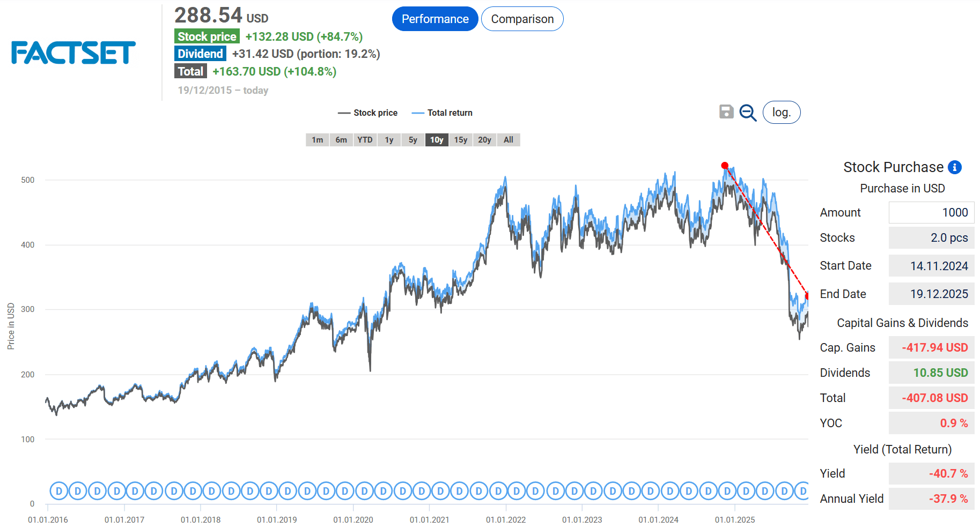Select the Performance tab
Viewport: 980px width, 528px height.
coord(434,18)
